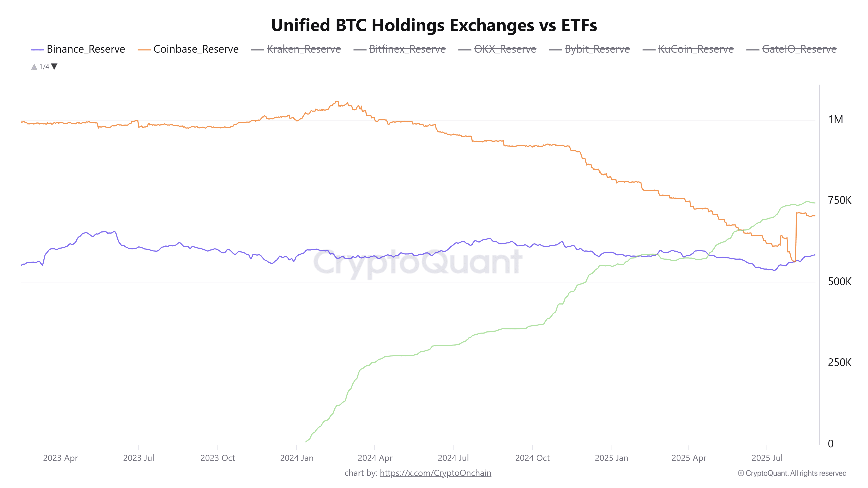Toggle the Coinbase_Reserve legend entry
The height and width of the screenshot is (488, 868).
point(196,49)
